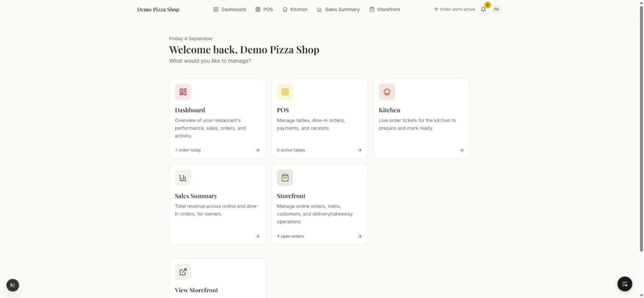Image resolution: width=644 pixels, height=298 pixels.
Task: Click the 'Friday 4 September' date text
Action: [x=191, y=39]
